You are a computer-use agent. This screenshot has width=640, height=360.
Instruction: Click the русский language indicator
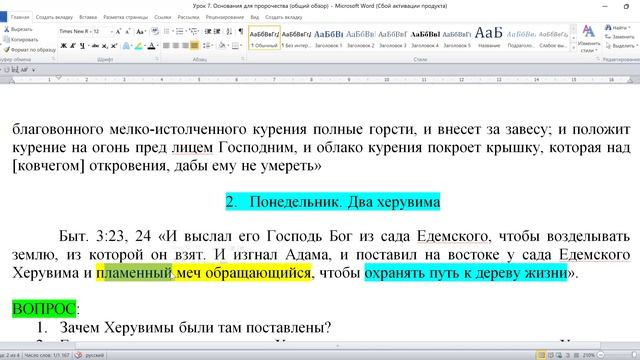point(95,356)
